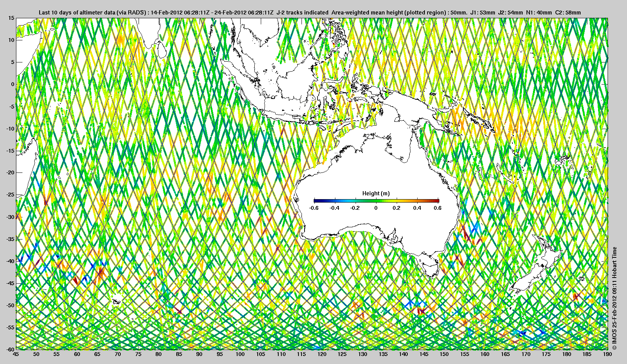Click longitude label "95" on the horizontal axis
Screen dimensions: 627x364
tap(220, 354)
